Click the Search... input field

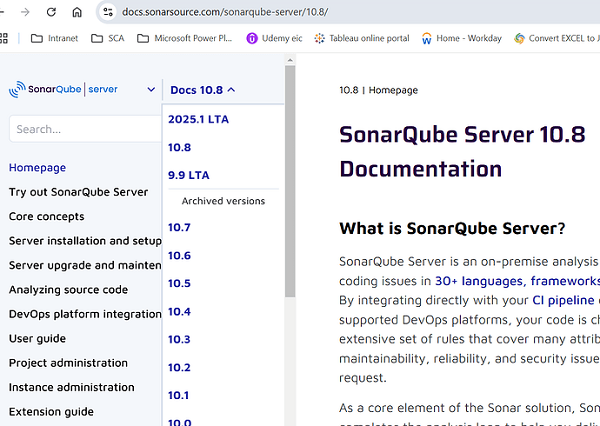85,129
